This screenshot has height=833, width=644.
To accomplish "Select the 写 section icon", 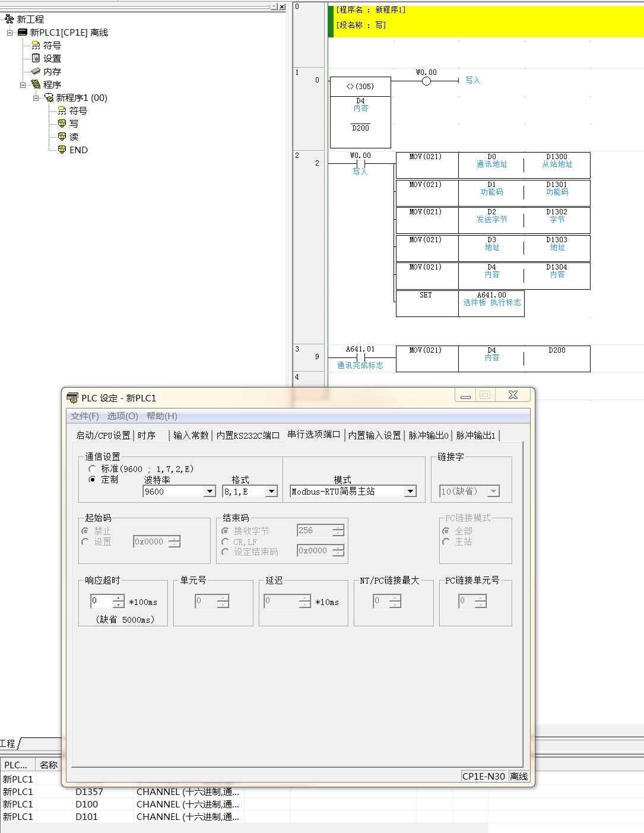I will click(x=62, y=123).
